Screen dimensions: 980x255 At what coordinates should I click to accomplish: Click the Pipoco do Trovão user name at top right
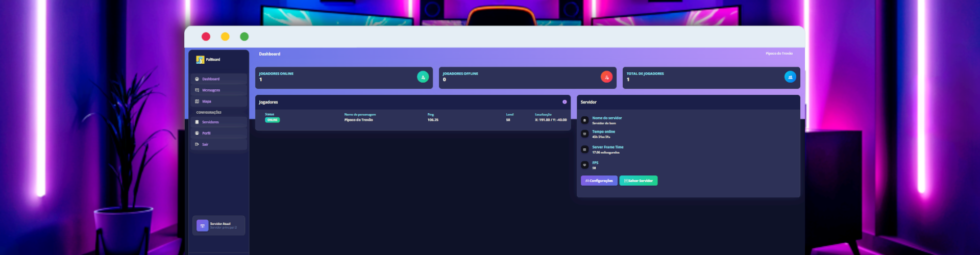coord(779,54)
